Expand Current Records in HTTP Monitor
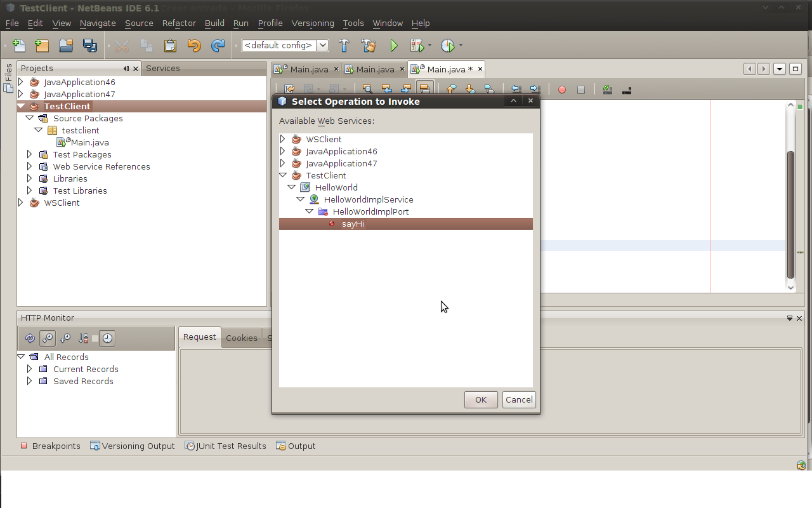 coord(29,369)
